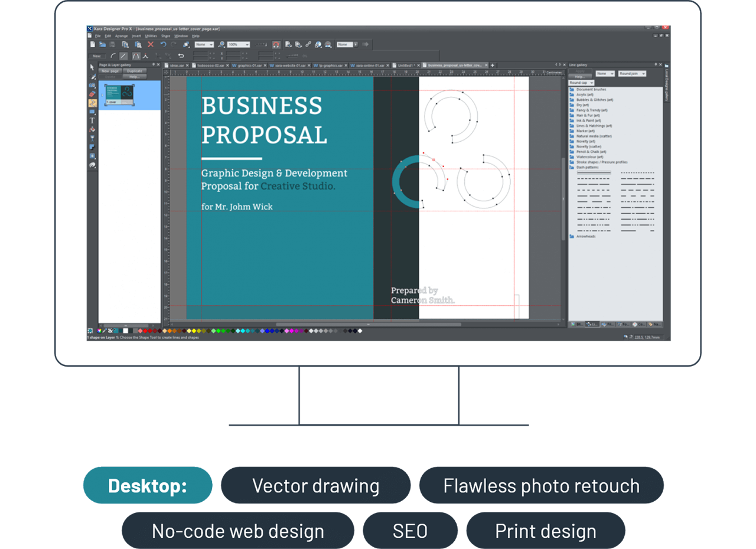Switch to the graphics-01.xar tab
756x549 pixels.
[x=250, y=65]
